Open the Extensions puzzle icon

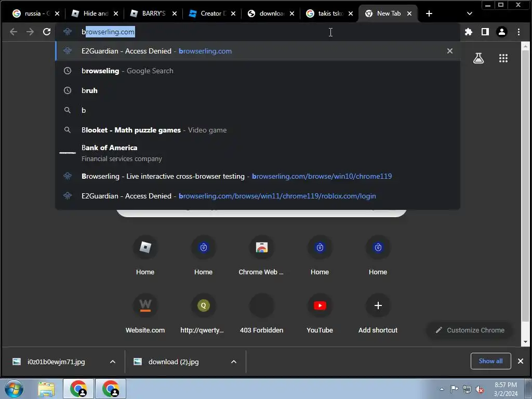tap(469, 32)
